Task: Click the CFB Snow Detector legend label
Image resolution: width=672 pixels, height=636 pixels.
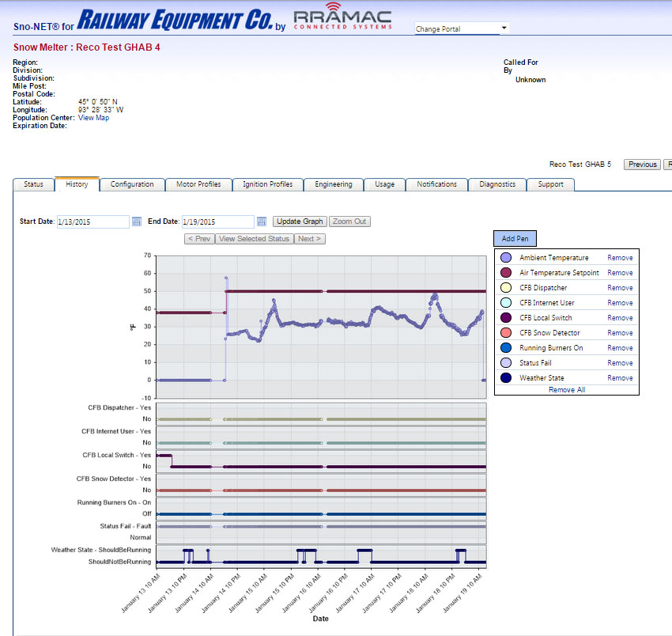Action: pyautogui.click(x=549, y=333)
